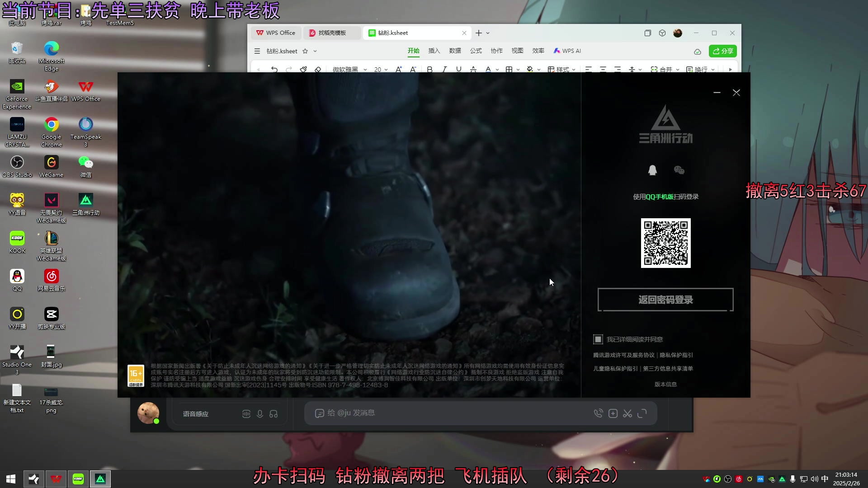The height and width of the screenshot is (488, 868).
Task: Click 返回密码登录 button
Action: click(x=665, y=300)
